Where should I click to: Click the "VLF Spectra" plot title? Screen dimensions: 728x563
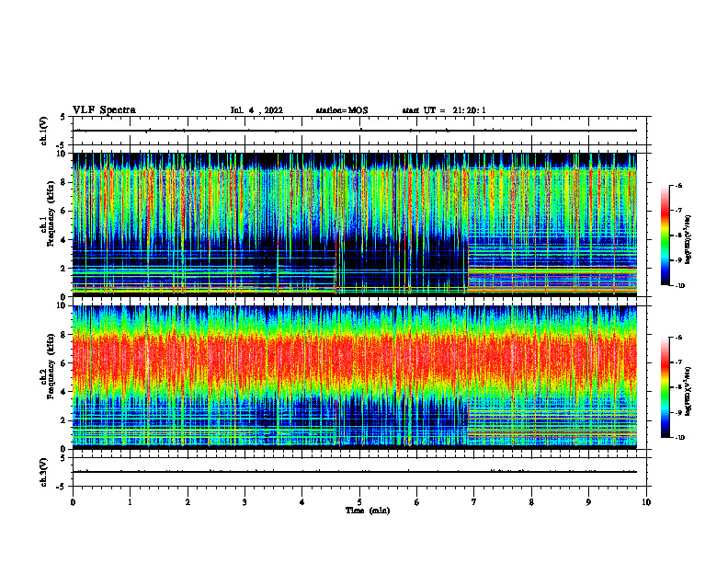pos(104,110)
